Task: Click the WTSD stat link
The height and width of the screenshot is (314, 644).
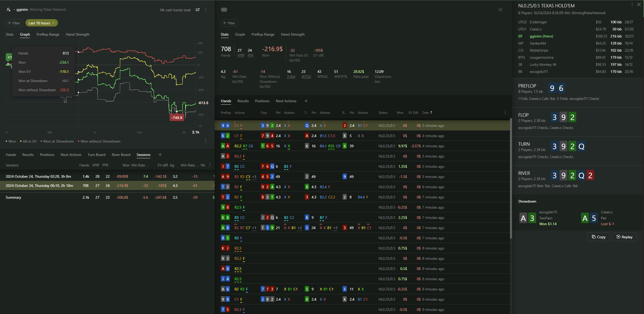Action: coord(306,77)
